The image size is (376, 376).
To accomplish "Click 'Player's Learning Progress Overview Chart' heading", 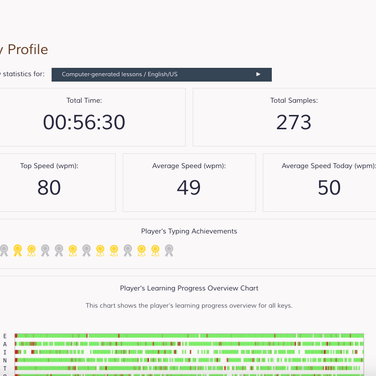I will [189, 288].
